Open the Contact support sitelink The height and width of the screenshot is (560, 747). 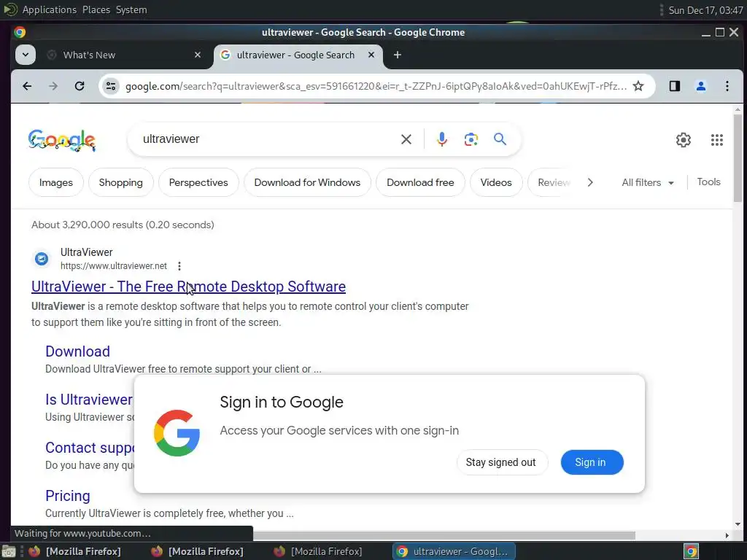point(90,448)
